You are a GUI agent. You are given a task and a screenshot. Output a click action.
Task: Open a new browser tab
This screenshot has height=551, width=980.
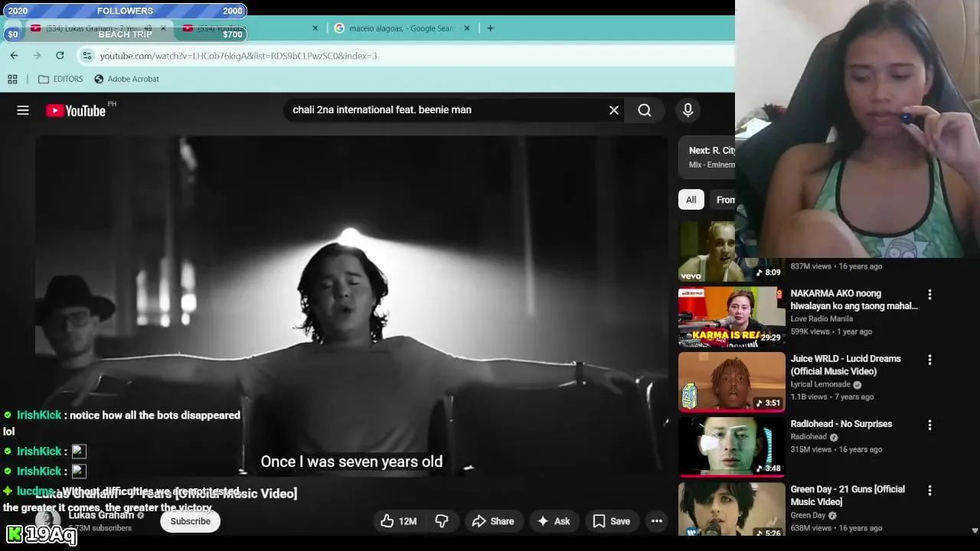point(490,28)
